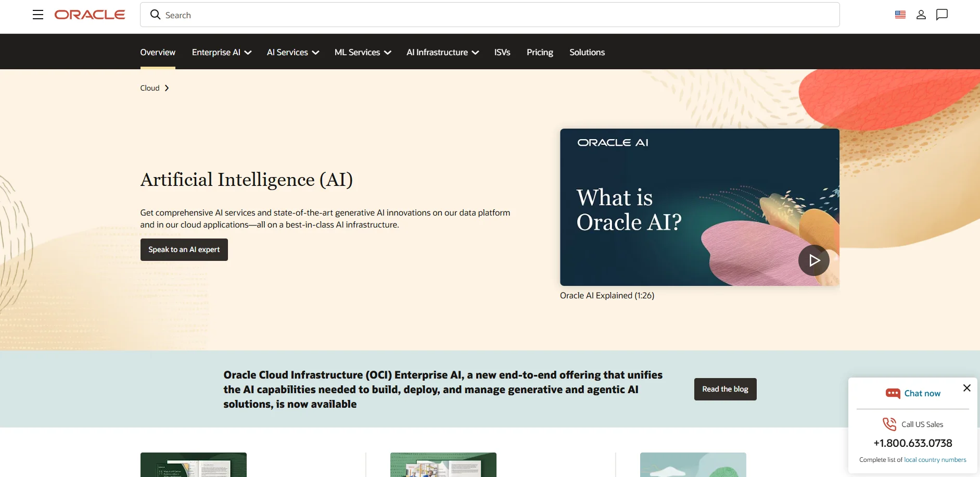Open the local country numbers link
This screenshot has height=477, width=980.
[x=935, y=459]
